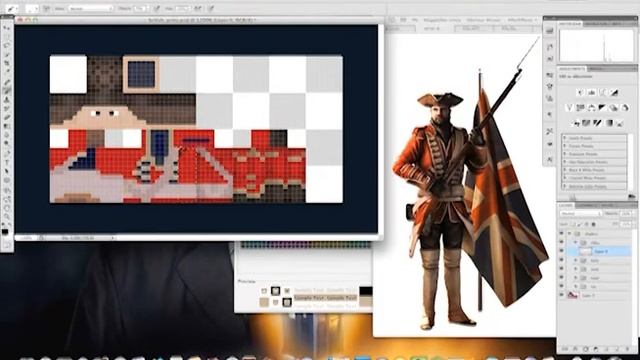Hide the top layer group via eye icon
This screenshot has height=360, width=640.
point(562,234)
